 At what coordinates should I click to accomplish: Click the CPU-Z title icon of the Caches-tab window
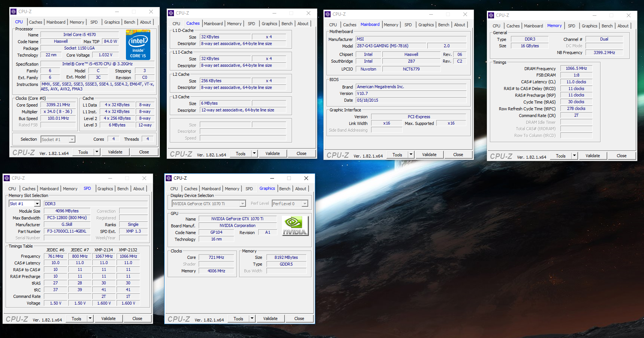click(x=171, y=13)
